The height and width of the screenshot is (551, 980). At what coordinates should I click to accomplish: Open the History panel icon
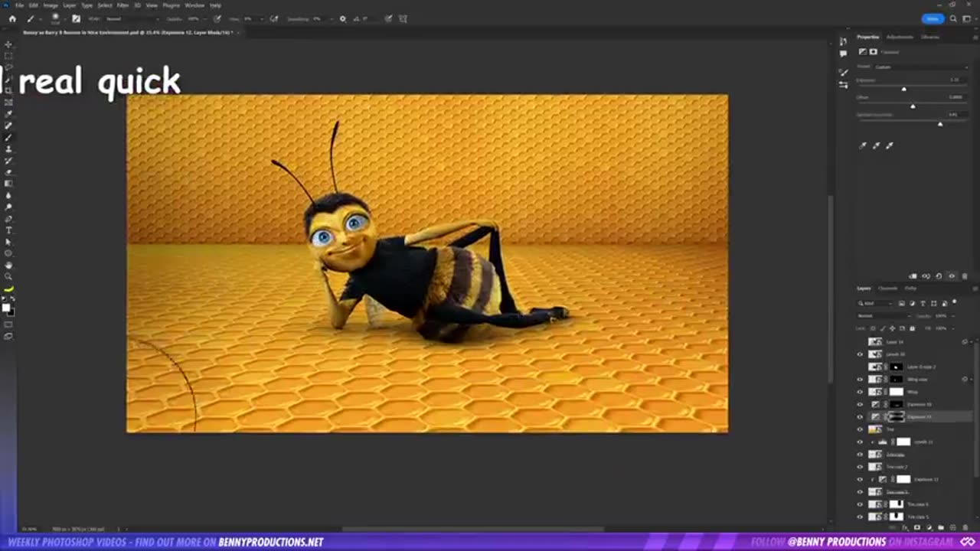[843, 41]
